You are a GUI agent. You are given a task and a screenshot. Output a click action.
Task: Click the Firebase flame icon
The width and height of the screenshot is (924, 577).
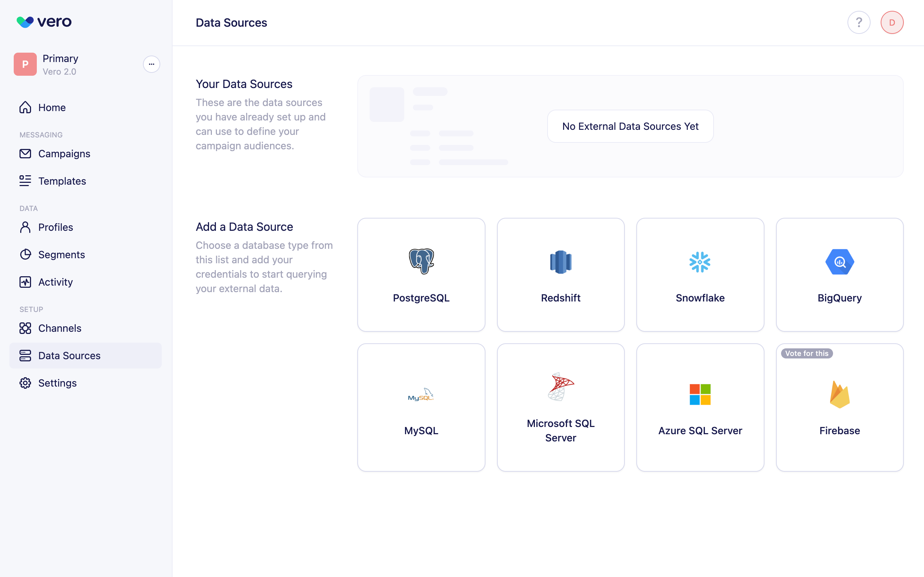(x=840, y=394)
